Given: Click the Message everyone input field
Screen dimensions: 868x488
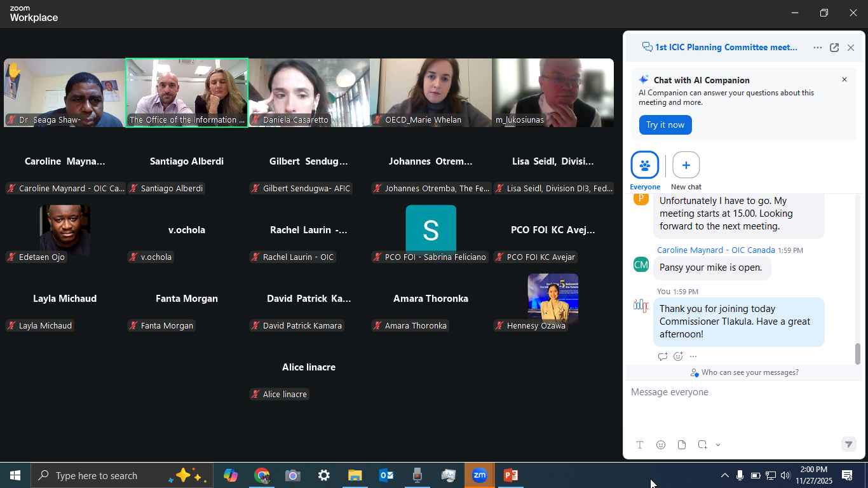Looking at the screenshot, I should coord(737,393).
